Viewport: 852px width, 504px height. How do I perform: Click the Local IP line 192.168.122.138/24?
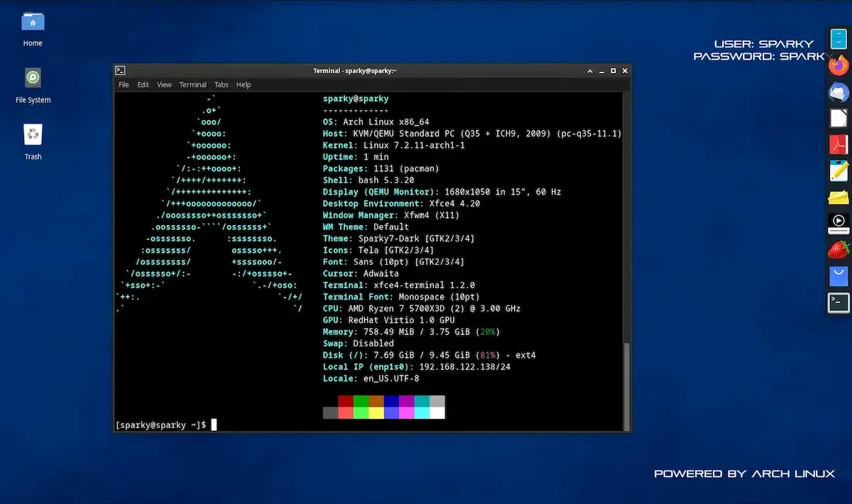417,367
